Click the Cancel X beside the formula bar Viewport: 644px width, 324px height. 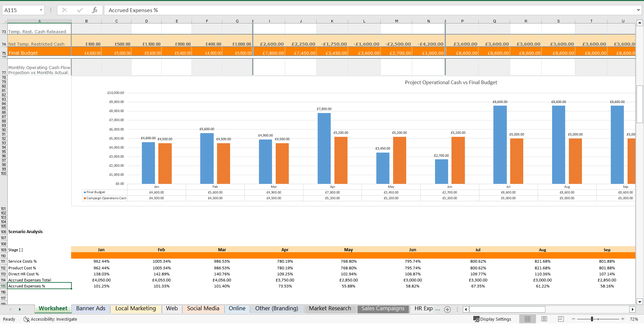click(64, 10)
